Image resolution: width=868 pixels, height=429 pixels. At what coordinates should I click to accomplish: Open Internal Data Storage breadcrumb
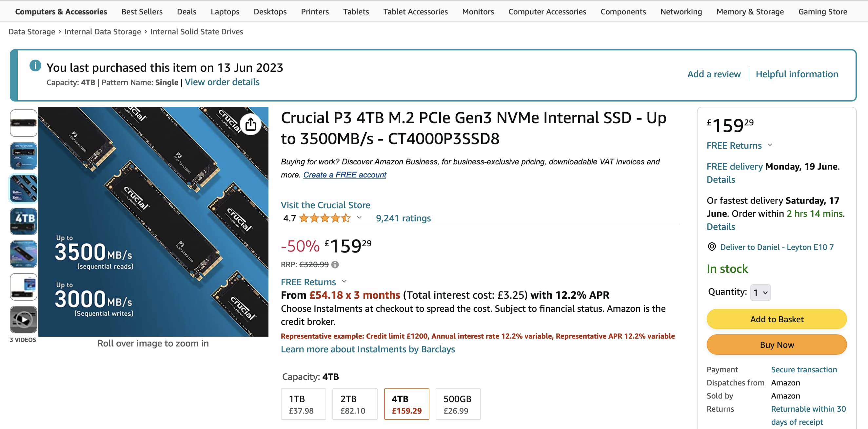102,32
